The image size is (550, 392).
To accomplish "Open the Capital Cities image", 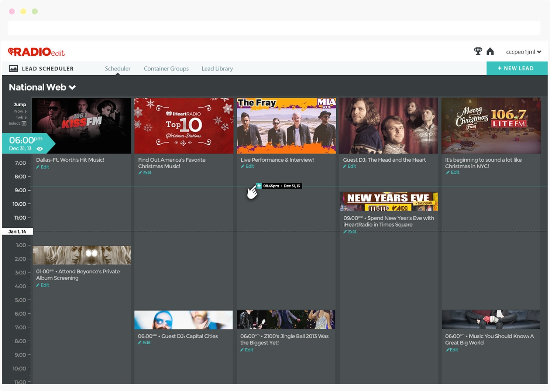I will coord(184,320).
